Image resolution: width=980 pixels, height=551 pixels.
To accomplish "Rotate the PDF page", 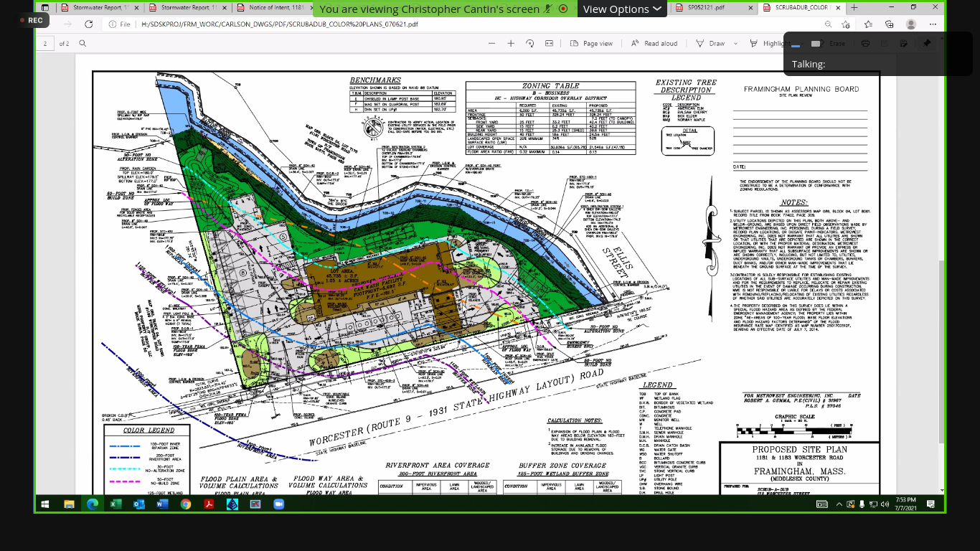I will [530, 43].
